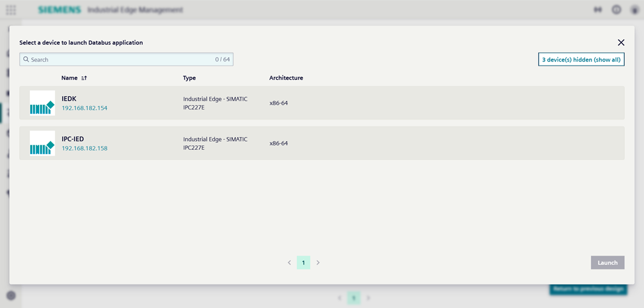The height and width of the screenshot is (308, 644).
Task: Sort by Name column ascending icon
Action: coord(84,78)
